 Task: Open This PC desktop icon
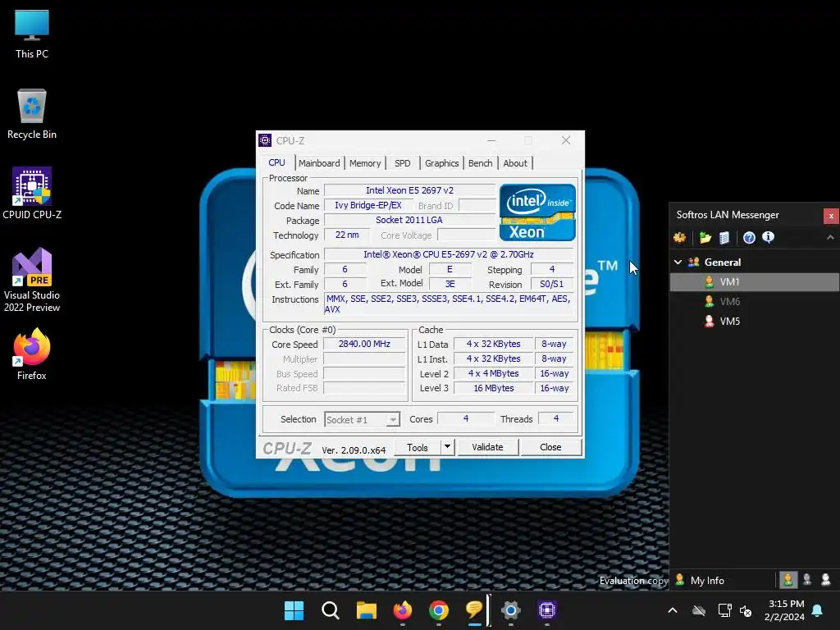(x=32, y=34)
